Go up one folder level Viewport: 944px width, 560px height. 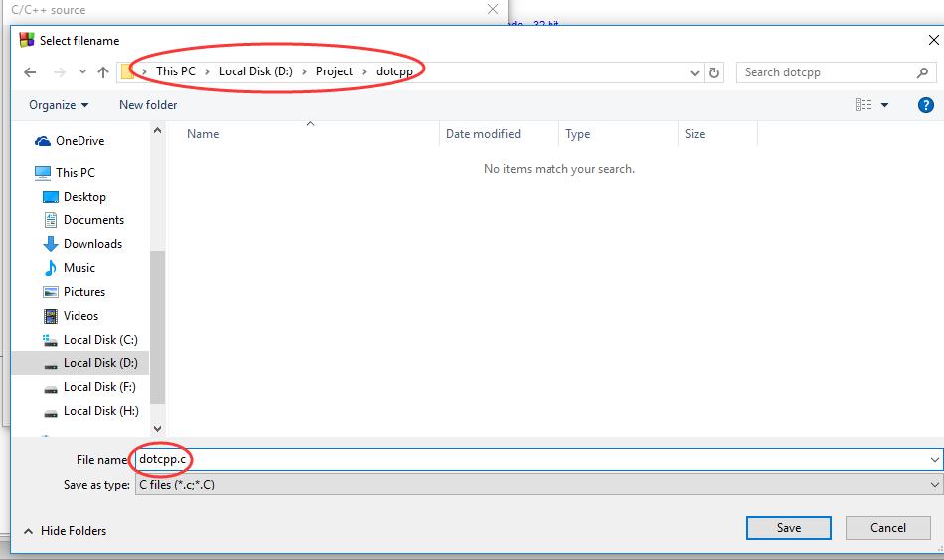point(103,72)
